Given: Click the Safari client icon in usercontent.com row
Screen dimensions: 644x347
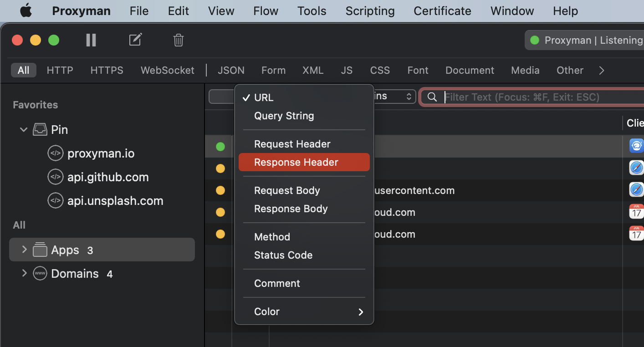Looking at the screenshot, I should click(x=636, y=190).
